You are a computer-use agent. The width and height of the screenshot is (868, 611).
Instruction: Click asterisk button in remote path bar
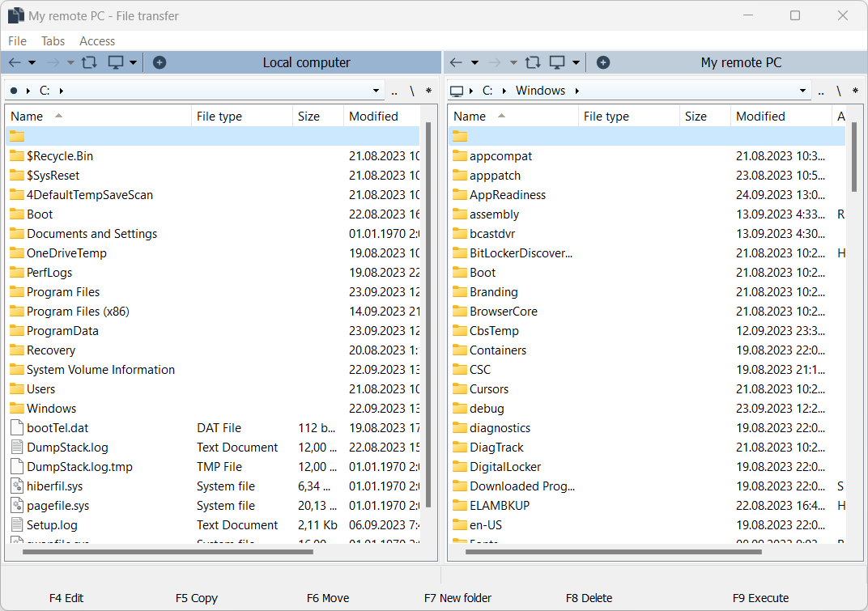[x=856, y=91]
